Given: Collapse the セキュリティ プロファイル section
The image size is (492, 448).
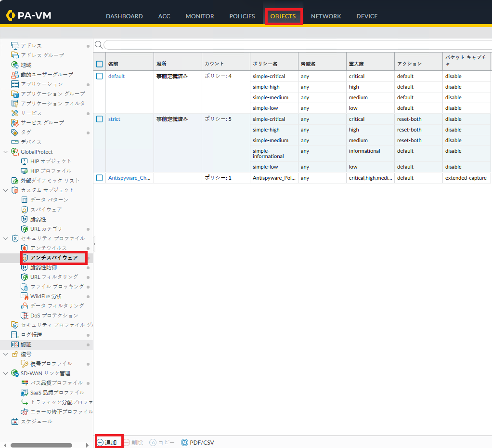Looking at the screenshot, I should click(6, 238).
